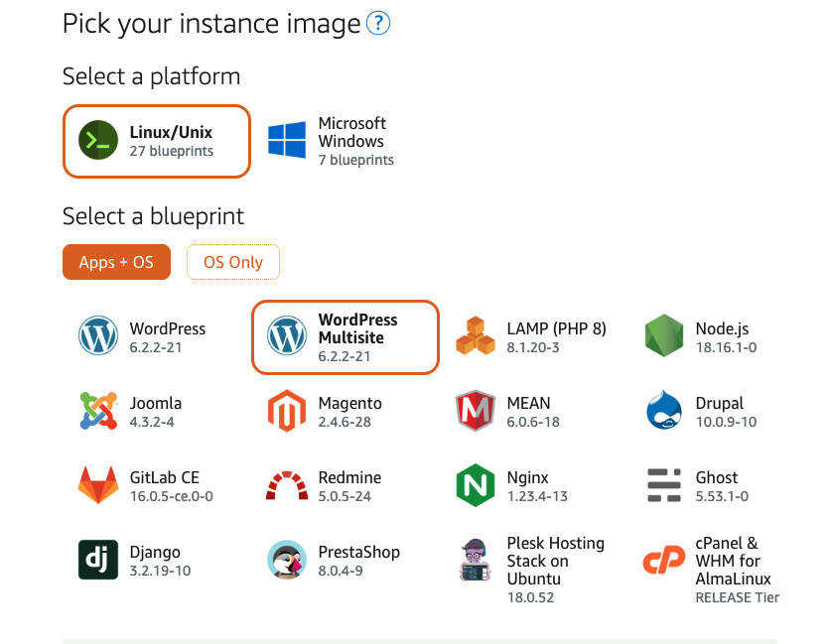Viewport: 831px width, 644px height.
Task: Click version '10.0.9-10' text
Action: tap(726, 422)
